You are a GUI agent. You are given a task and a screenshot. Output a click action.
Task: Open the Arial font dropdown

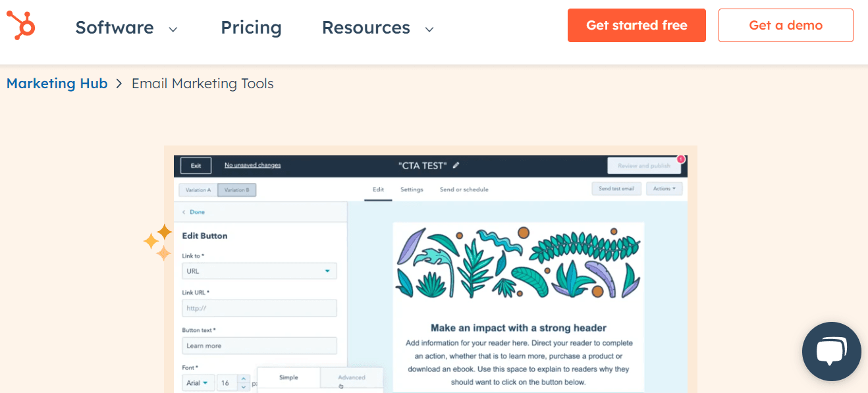click(198, 382)
